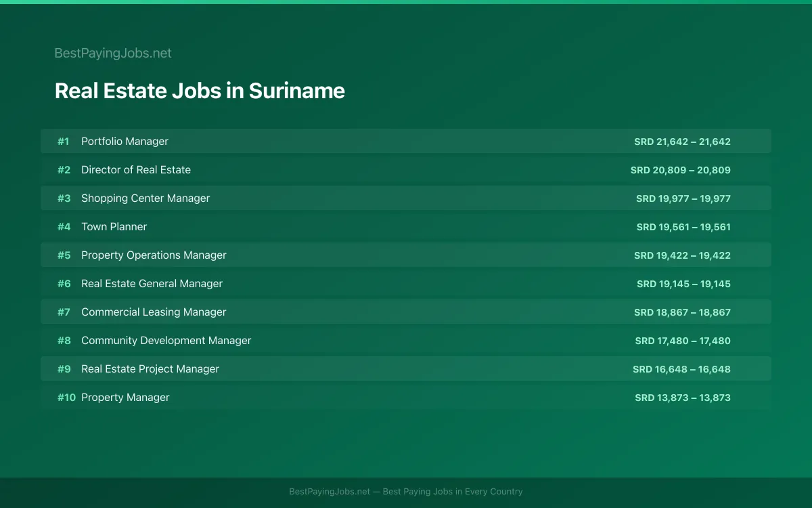Click salary SRD 20,809 – 20,809
The width and height of the screenshot is (812, 508).
coord(681,170)
